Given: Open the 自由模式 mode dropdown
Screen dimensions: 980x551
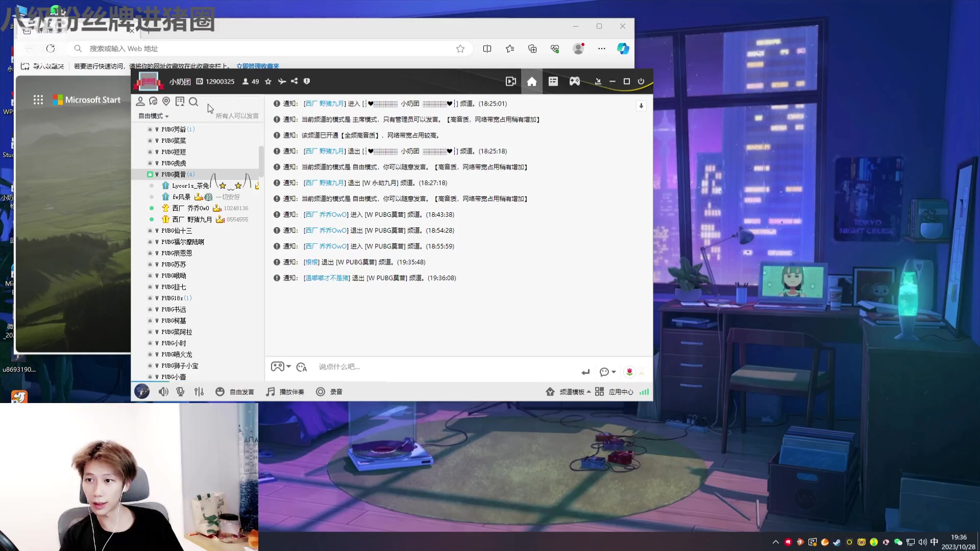Looking at the screenshot, I should [x=153, y=116].
